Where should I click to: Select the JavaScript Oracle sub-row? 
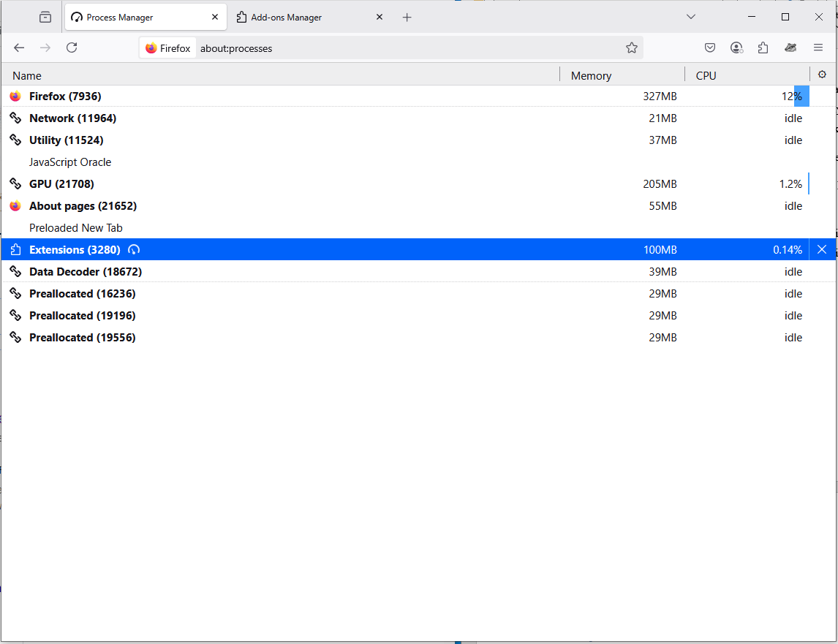[x=418, y=162]
